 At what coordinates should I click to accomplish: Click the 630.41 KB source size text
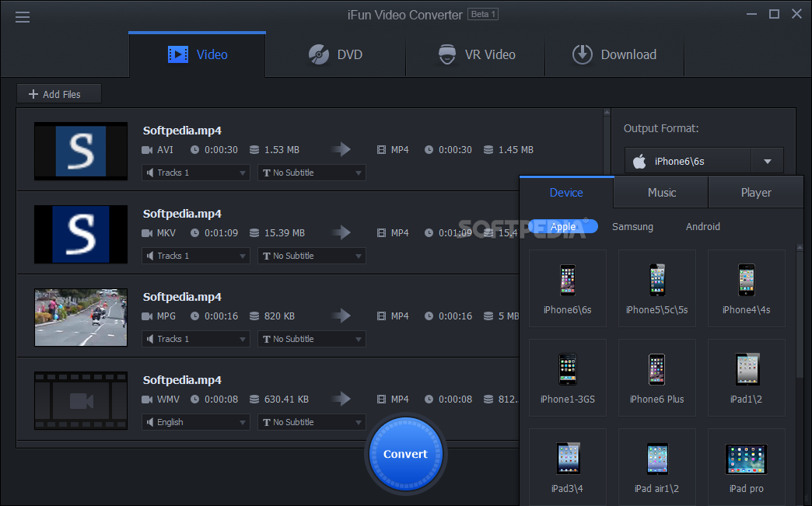286,399
